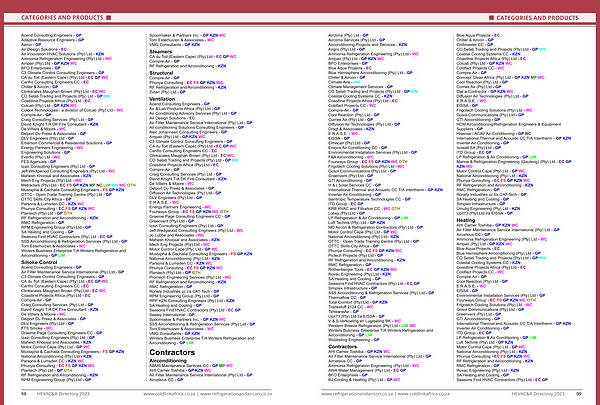Select the 'RPP KZN Consulting Engineers' entry
Image resolution: width=600 pixels, height=405 pixels.
(x=192, y=300)
